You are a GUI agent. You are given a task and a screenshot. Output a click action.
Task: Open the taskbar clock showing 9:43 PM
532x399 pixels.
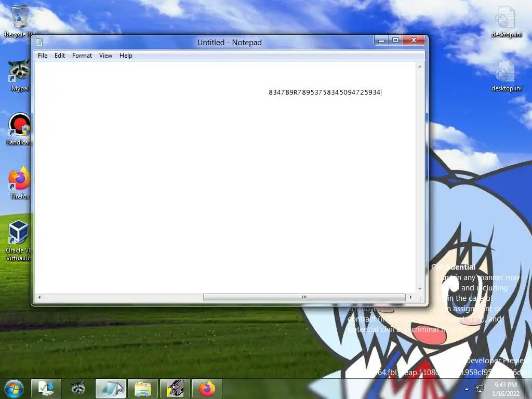tap(506, 389)
